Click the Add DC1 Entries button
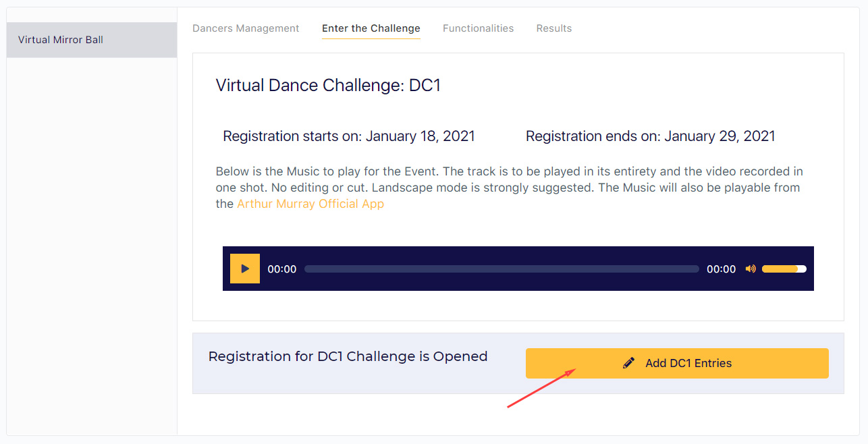868x444 pixels. 677,363
